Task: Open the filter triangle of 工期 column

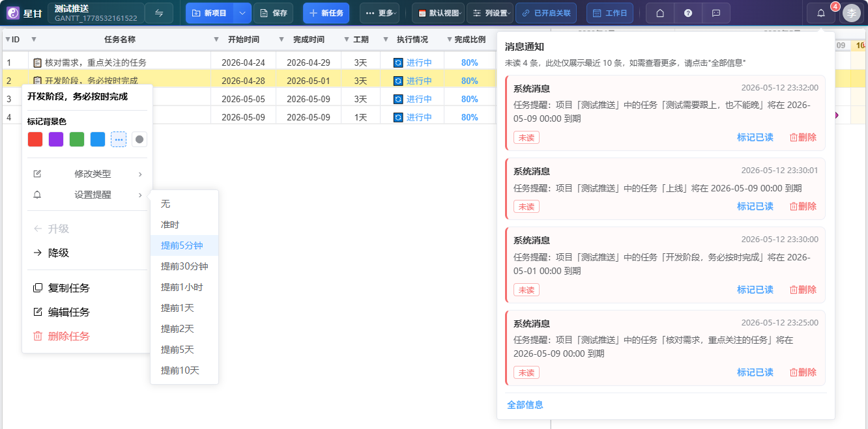Action: pyautogui.click(x=347, y=40)
